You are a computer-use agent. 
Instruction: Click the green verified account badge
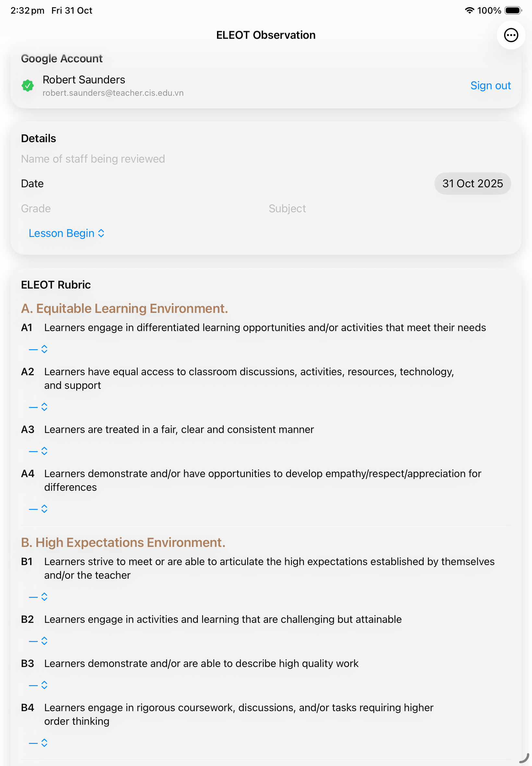tap(28, 86)
